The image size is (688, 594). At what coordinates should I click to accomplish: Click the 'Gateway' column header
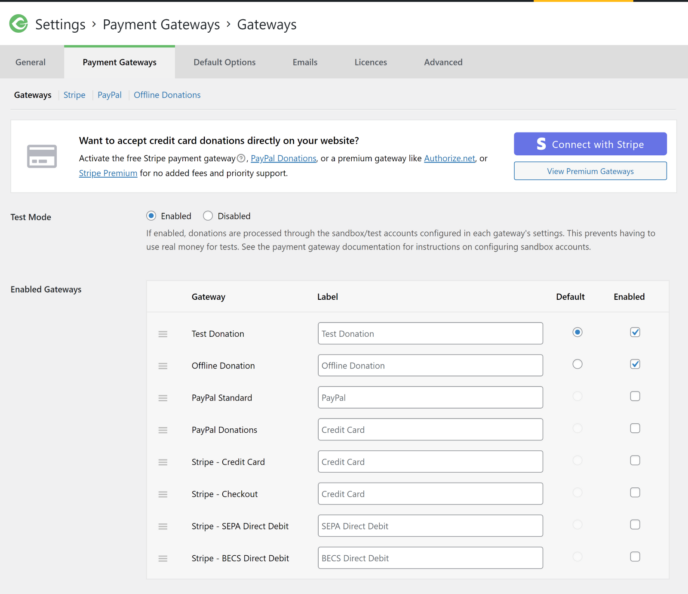208,297
